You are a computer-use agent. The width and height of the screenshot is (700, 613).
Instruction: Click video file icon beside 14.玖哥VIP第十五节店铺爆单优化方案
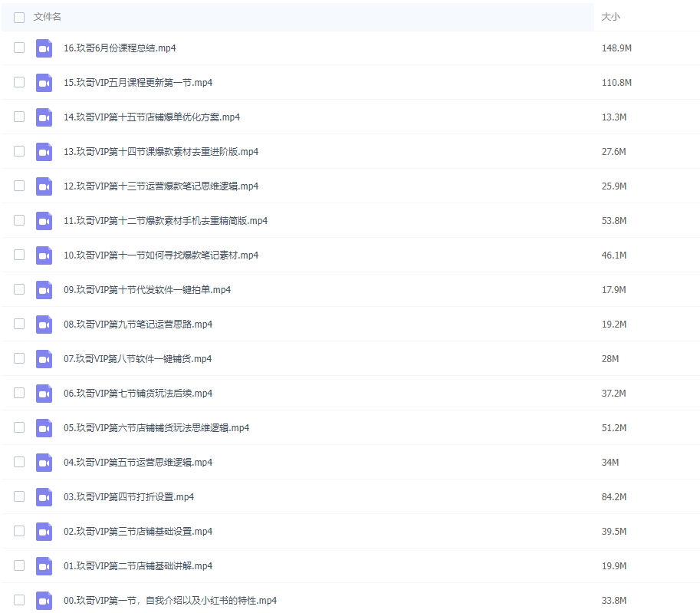point(44,117)
